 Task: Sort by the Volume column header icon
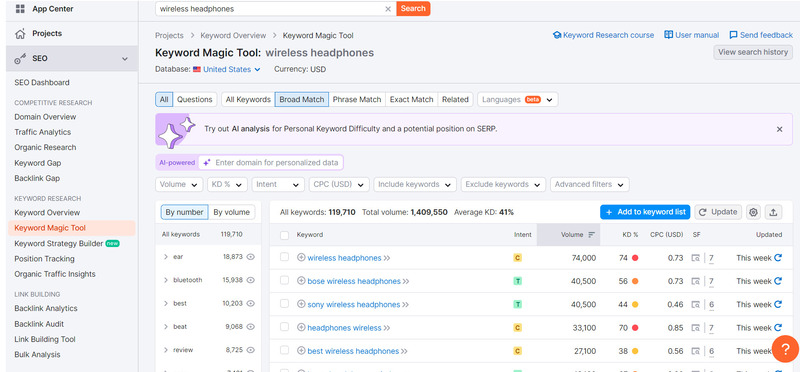pos(591,235)
